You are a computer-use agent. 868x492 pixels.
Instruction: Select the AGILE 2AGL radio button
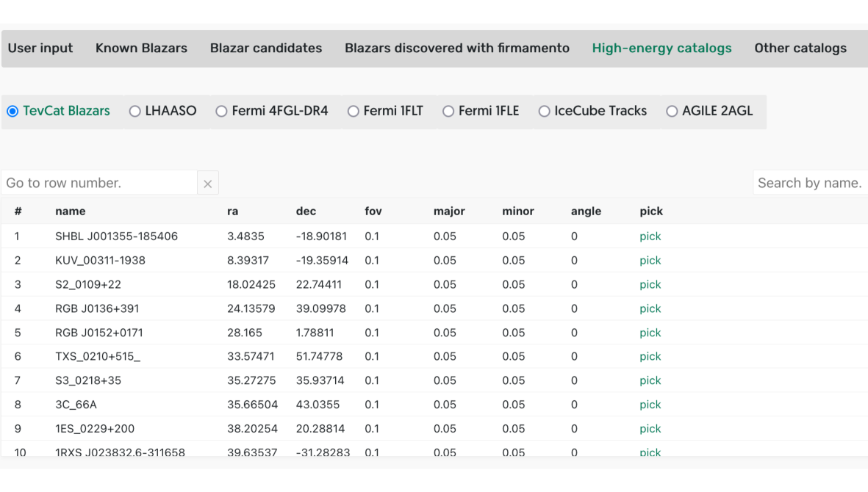(x=672, y=112)
